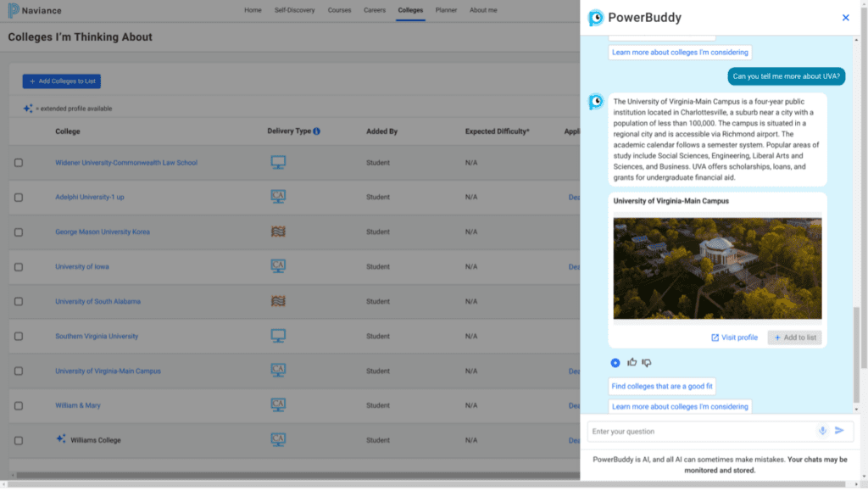Click the Naviance logo
The image size is (868, 491).
click(34, 10)
